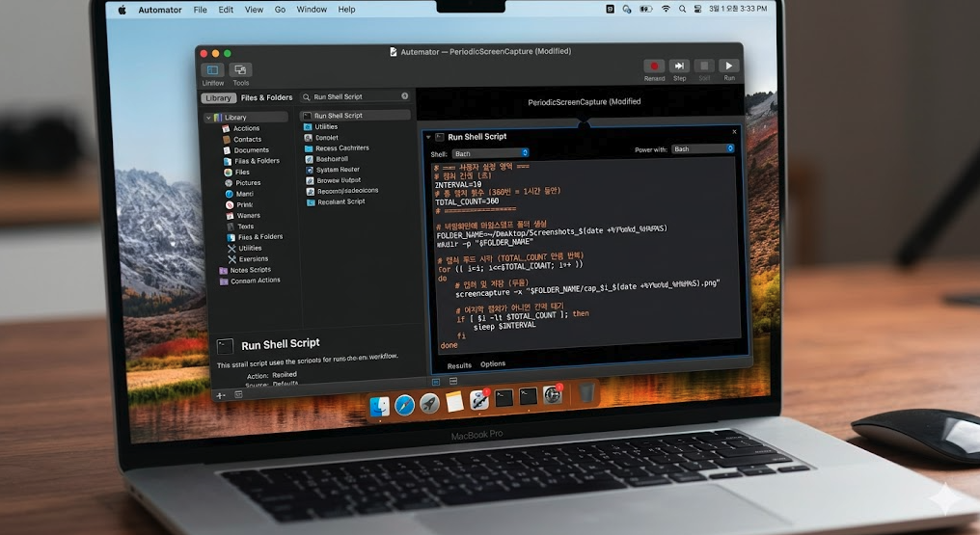
Task: Open Control Center in the menu bar
Action: pyautogui.click(x=697, y=9)
